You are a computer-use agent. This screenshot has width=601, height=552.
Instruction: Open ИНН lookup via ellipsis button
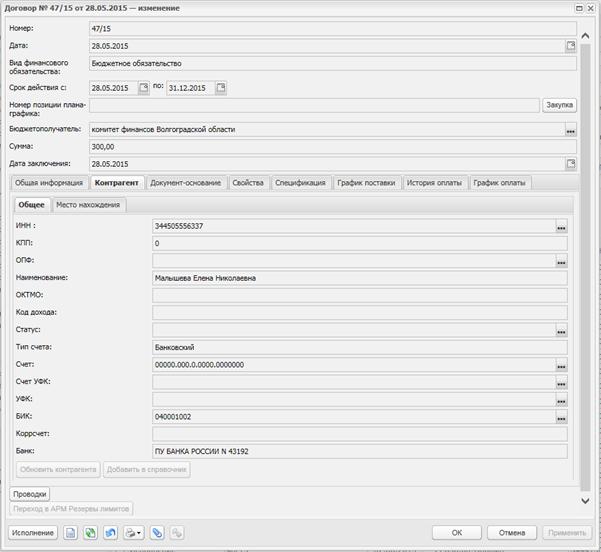561,227
